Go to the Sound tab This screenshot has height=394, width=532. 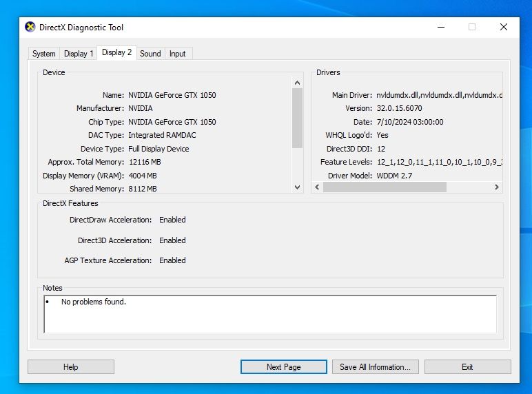pos(150,54)
